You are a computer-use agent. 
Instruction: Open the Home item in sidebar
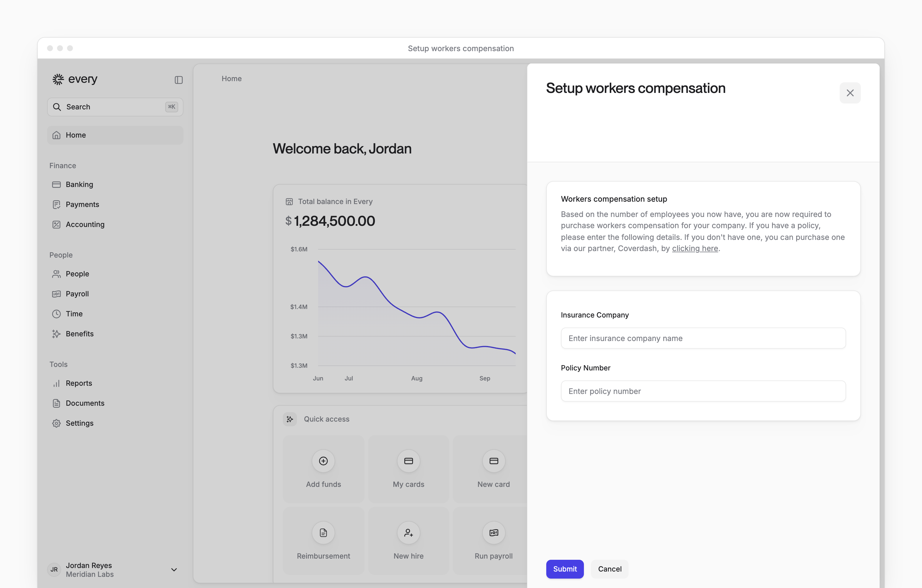pos(115,135)
